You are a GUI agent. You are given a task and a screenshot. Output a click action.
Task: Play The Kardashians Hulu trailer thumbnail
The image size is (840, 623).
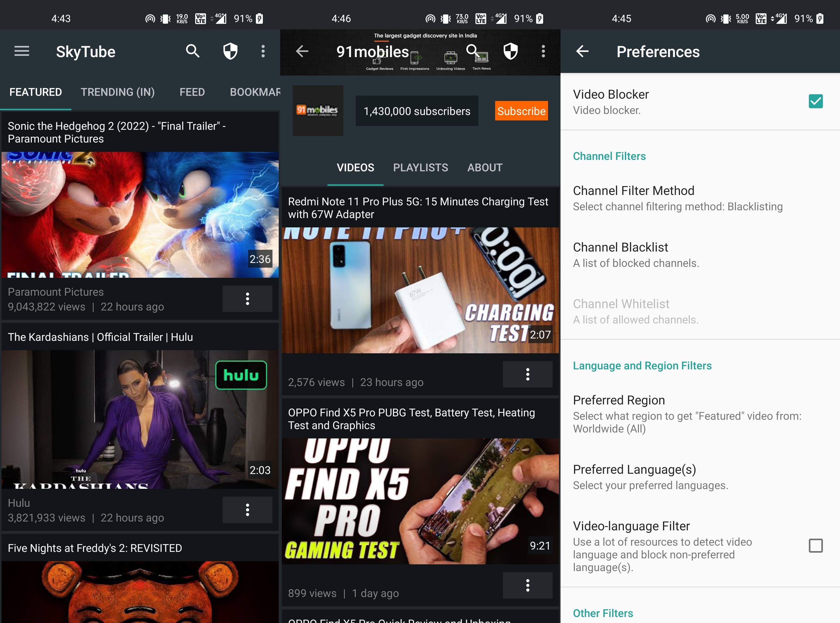(x=140, y=419)
